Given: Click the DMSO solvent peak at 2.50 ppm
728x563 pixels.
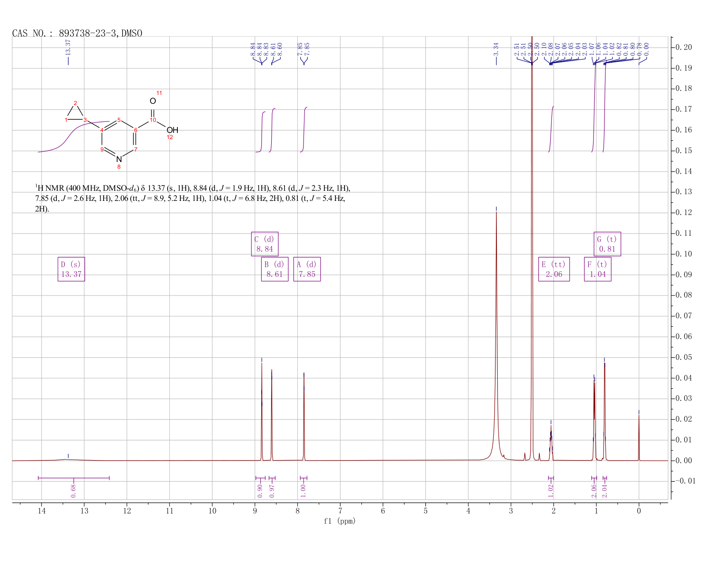Looking at the screenshot, I should pos(532,247).
